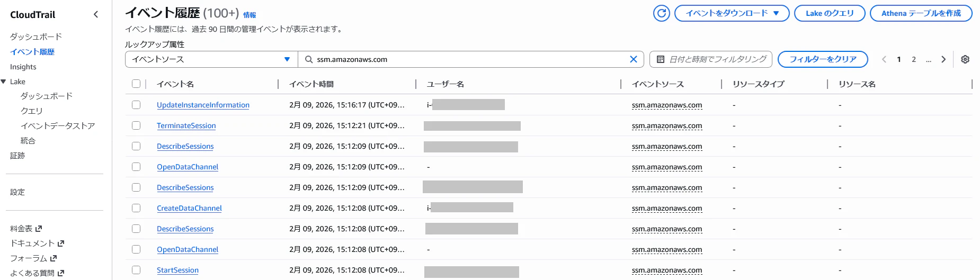Screen dimensions: 980x280
Task: Click フィルターをクリア button
Action: click(823, 59)
